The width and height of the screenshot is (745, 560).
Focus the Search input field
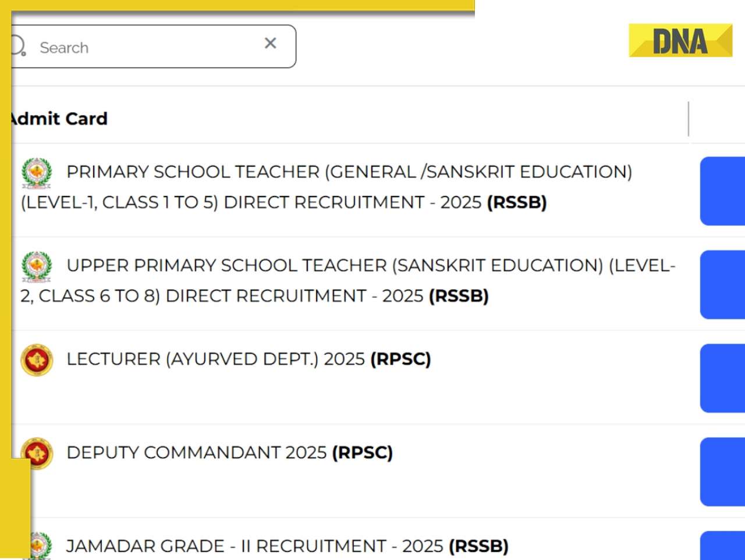(x=146, y=47)
